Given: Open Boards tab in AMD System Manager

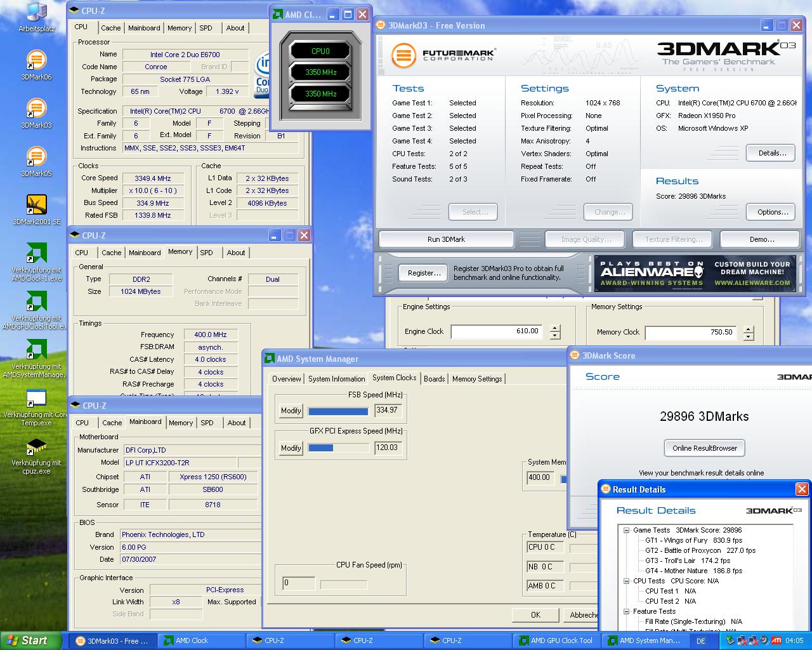Looking at the screenshot, I should [434, 379].
